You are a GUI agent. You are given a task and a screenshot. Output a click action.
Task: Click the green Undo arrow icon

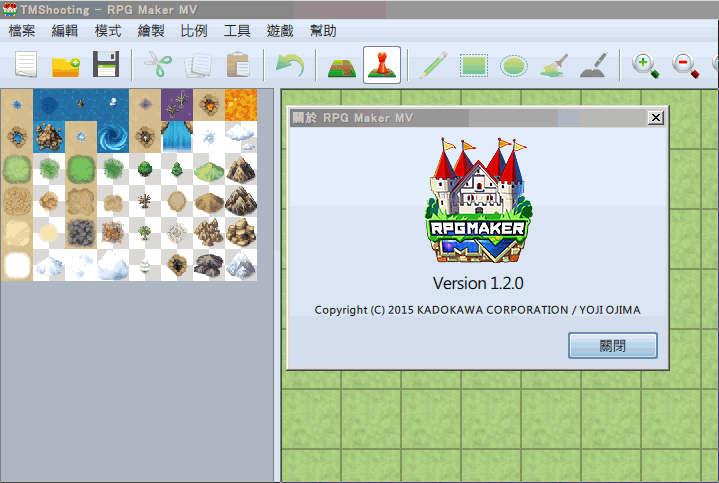[x=290, y=65]
